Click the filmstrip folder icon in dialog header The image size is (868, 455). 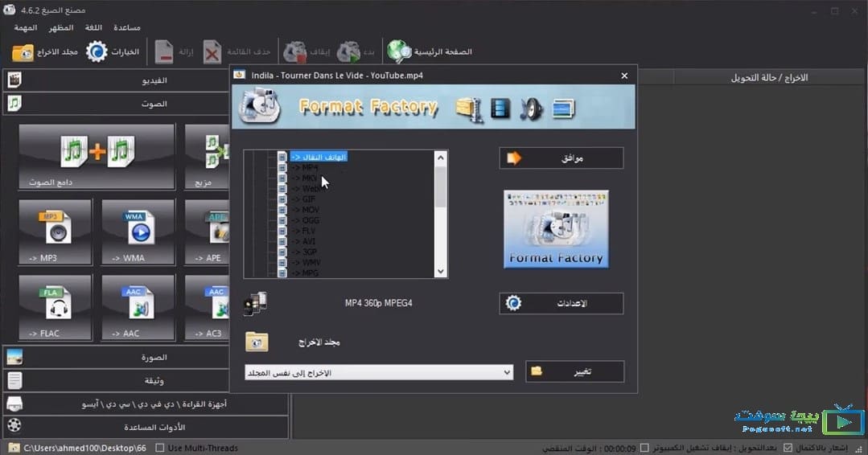469,109
